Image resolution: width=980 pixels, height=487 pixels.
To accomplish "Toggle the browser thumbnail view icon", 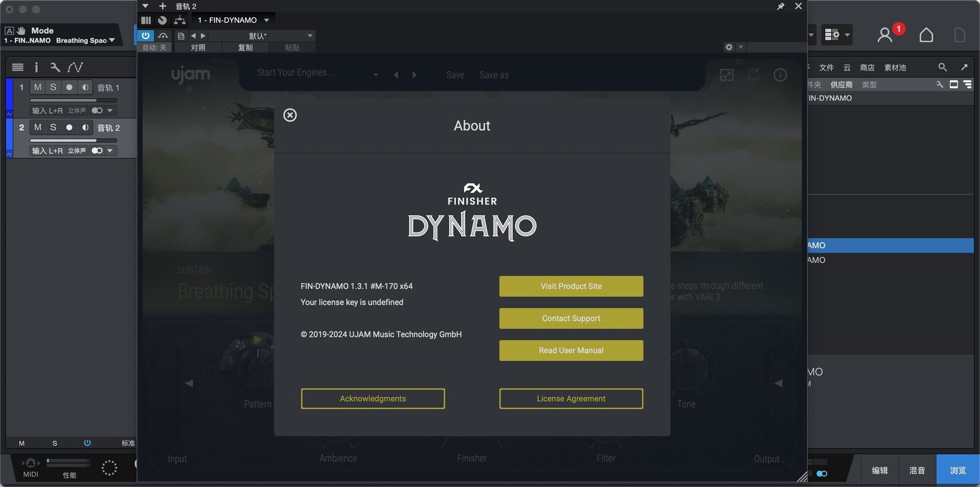I will [x=953, y=84].
